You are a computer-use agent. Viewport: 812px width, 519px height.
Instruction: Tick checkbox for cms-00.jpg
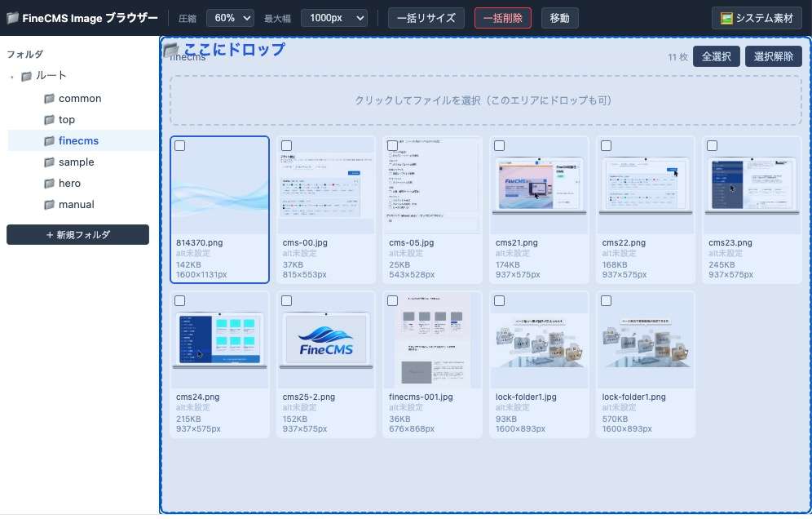pyautogui.click(x=286, y=146)
